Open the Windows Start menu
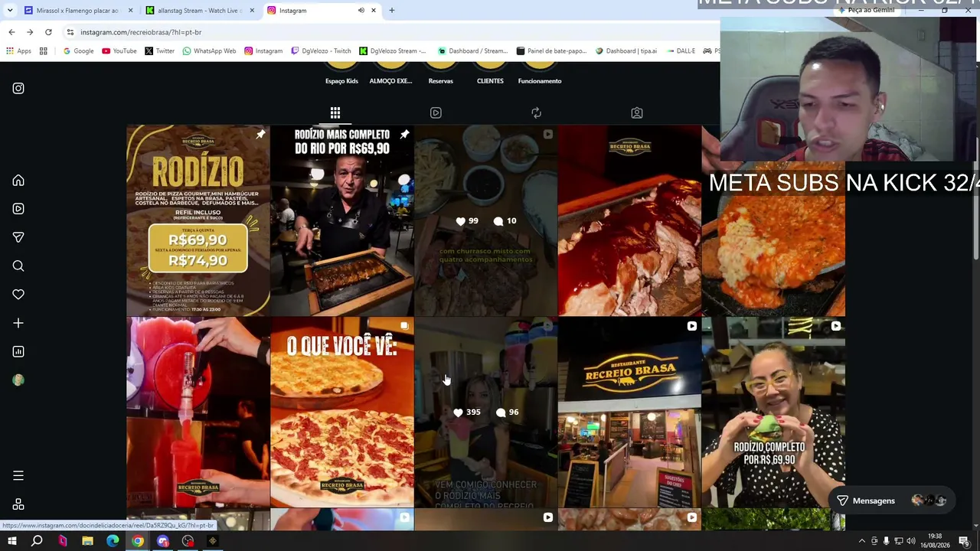Screen dimensions: 980x551 tap(11, 541)
